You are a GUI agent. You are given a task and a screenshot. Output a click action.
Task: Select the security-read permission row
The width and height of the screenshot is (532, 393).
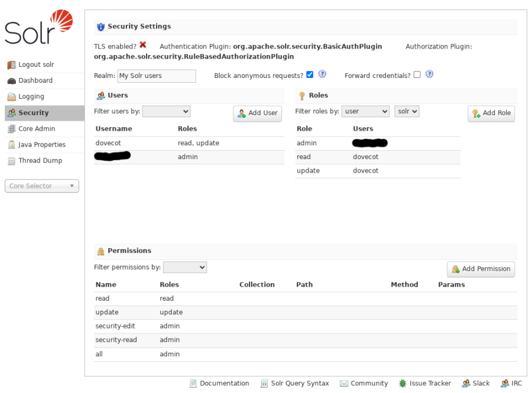pyautogui.click(x=306, y=340)
